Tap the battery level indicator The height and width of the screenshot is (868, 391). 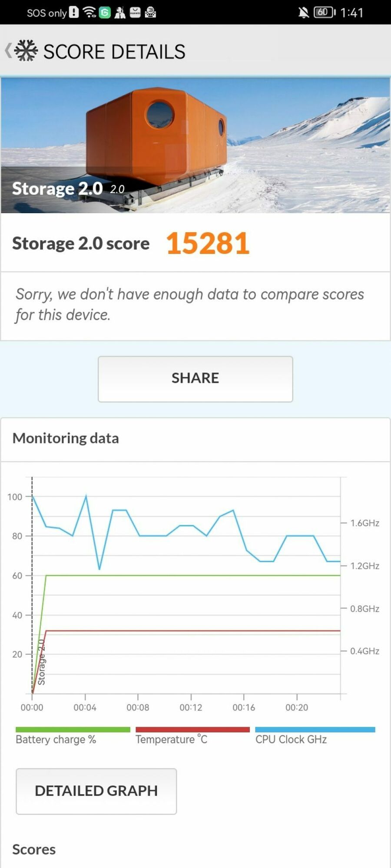click(325, 12)
